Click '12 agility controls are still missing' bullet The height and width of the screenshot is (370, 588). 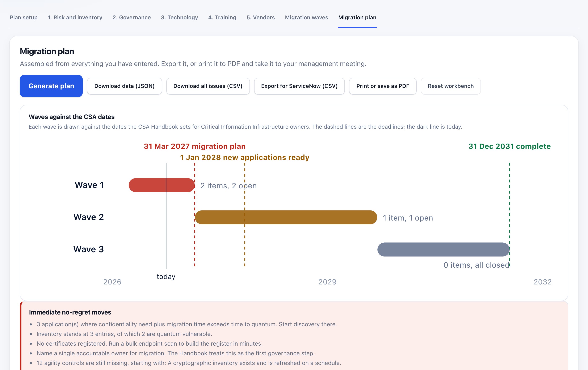[x=189, y=363]
